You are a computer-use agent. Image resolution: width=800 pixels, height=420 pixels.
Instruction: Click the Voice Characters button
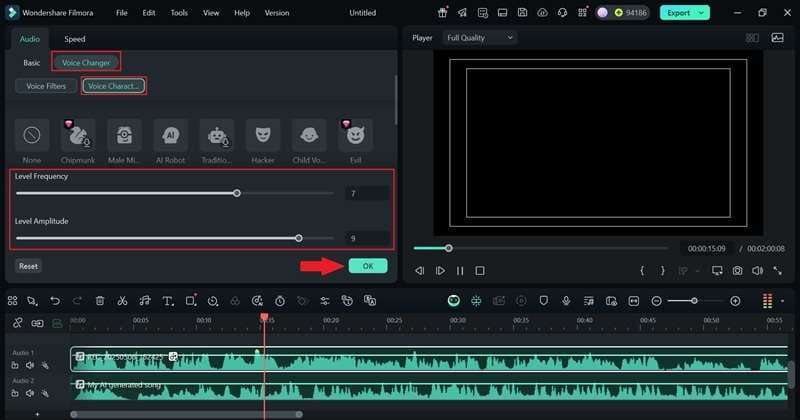113,86
